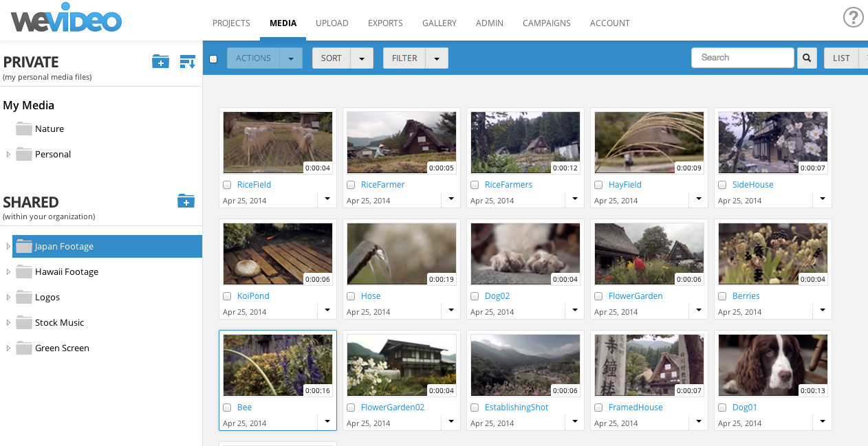Open the FlowerGarden clip link
The height and width of the screenshot is (446, 868).
point(635,296)
